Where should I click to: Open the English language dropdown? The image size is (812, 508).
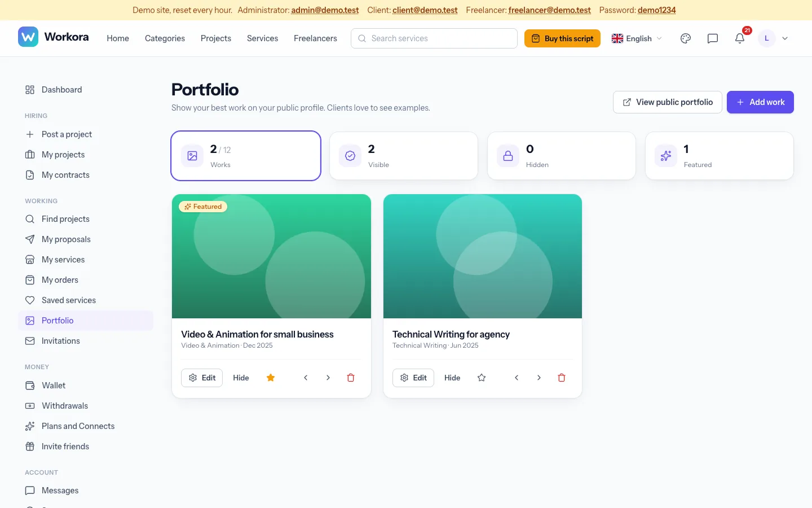pyautogui.click(x=637, y=38)
